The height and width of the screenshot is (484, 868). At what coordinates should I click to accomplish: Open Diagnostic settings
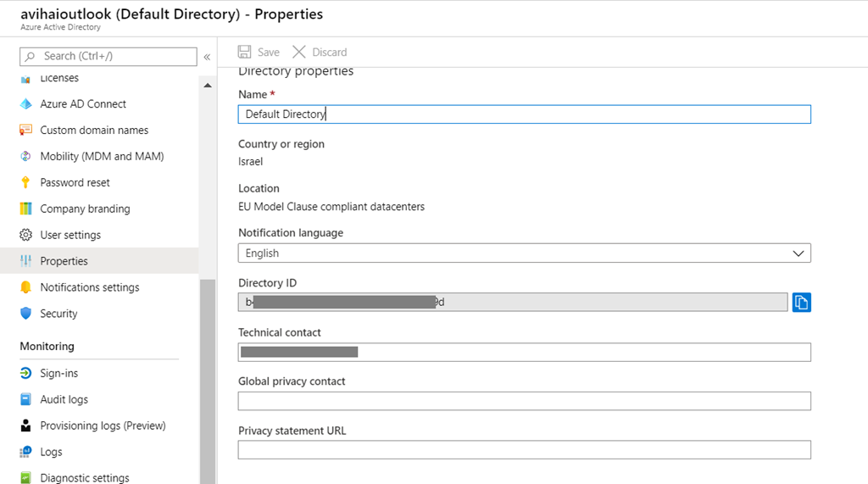(85, 477)
